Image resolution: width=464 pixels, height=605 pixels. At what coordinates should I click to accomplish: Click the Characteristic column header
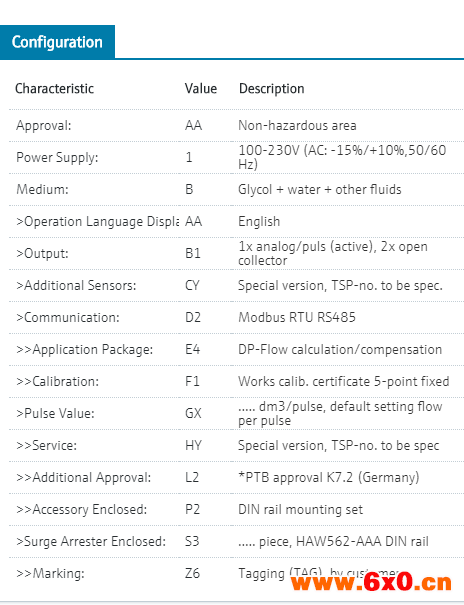54,89
